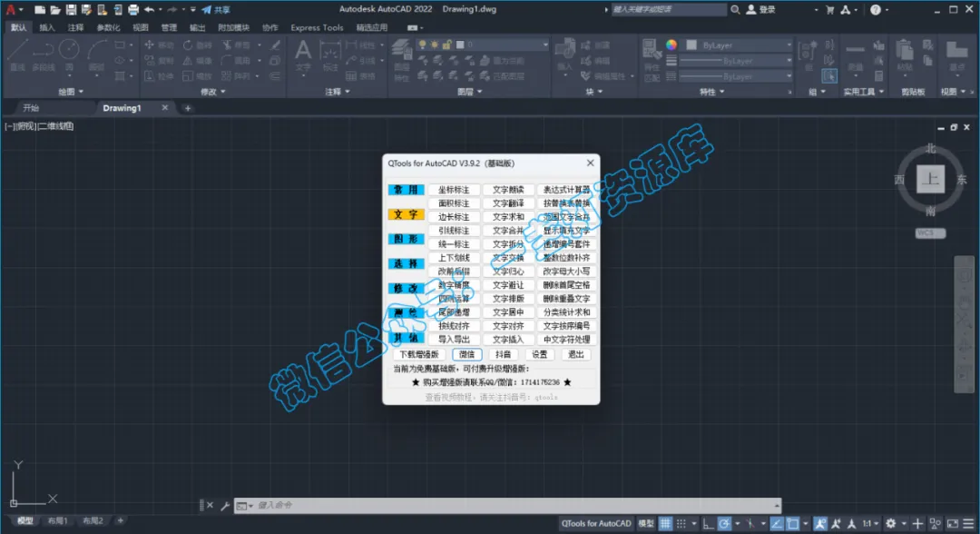Click the 文字朗读 button in QTools
The width and height of the screenshot is (980, 534).
point(508,190)
